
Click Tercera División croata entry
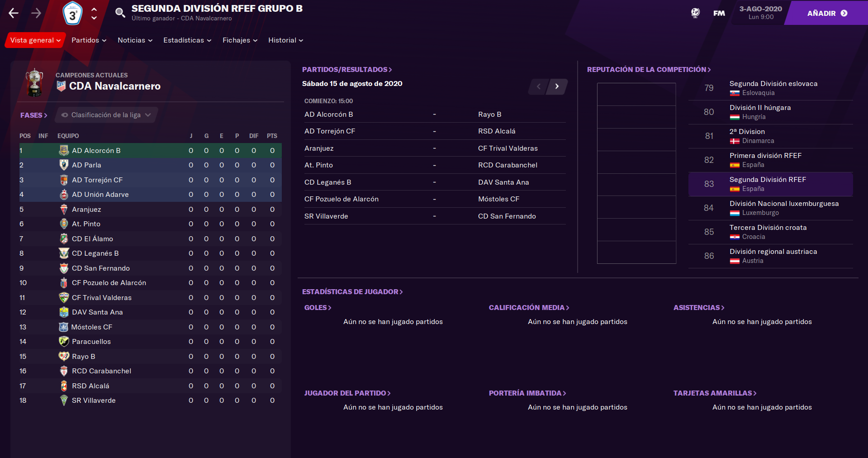[770, 232]
